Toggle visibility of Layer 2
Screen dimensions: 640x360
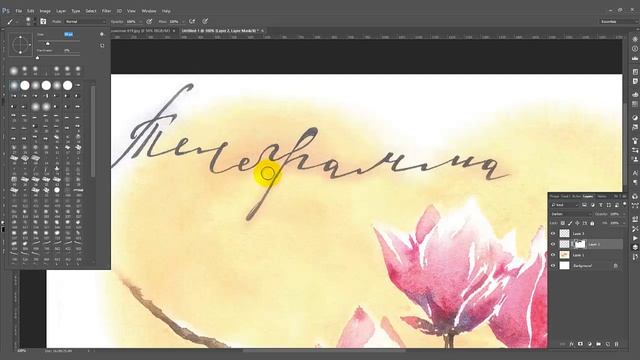(553, 244)
